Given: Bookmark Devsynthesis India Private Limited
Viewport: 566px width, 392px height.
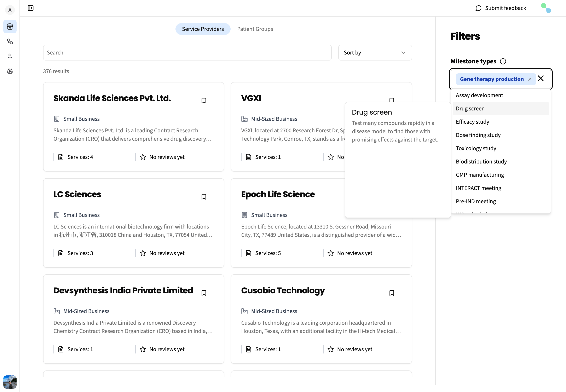Looking at the screenshot, I should click(x=204, y=293).
